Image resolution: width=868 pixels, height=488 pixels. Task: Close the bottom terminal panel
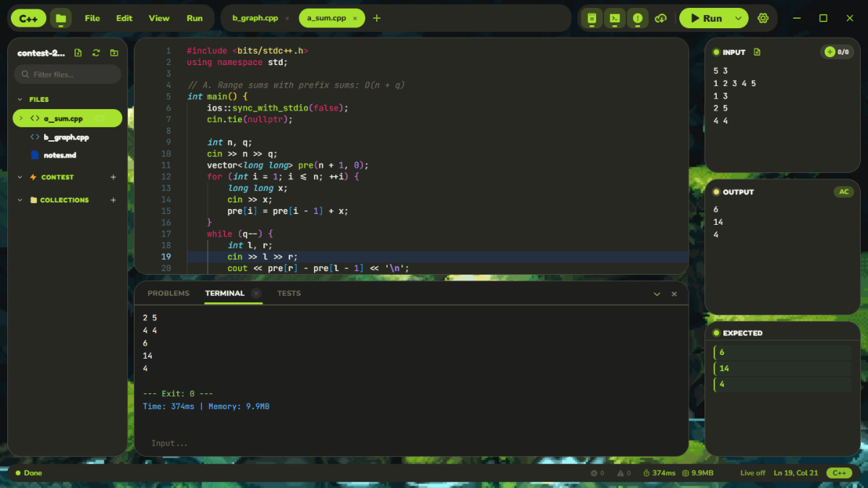674,294
